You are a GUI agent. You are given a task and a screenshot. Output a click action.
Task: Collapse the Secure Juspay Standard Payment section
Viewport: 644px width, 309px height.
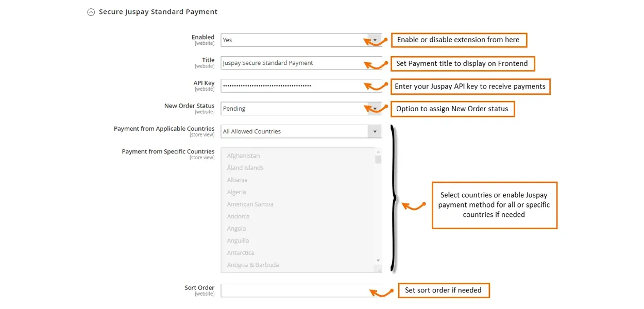[91, 12]
